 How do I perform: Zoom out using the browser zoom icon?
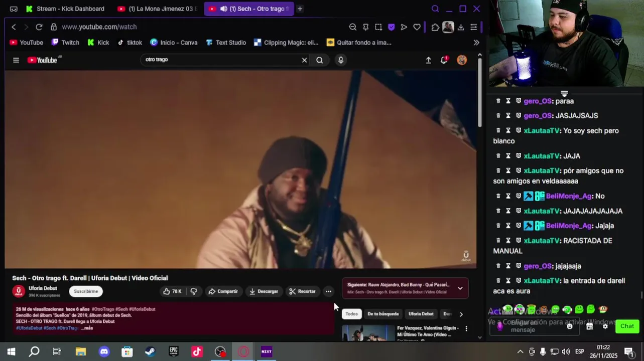[353, 27]
